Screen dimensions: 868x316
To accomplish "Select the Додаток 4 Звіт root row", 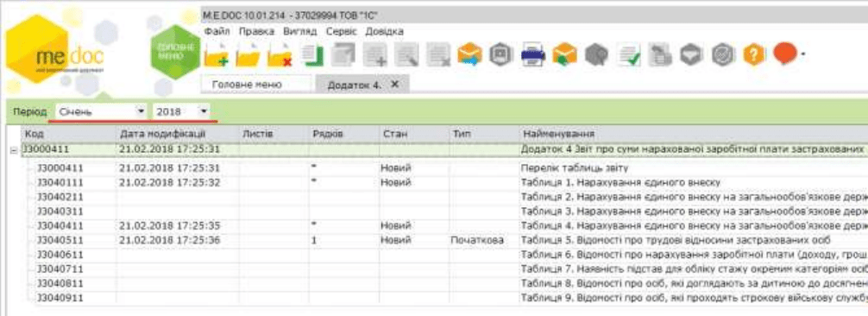I will click(444, 149).
